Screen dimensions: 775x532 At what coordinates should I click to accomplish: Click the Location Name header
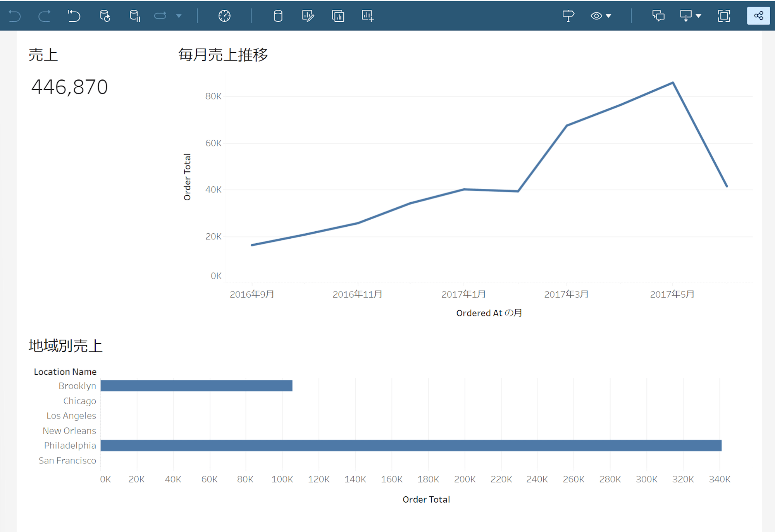point(65,372)
